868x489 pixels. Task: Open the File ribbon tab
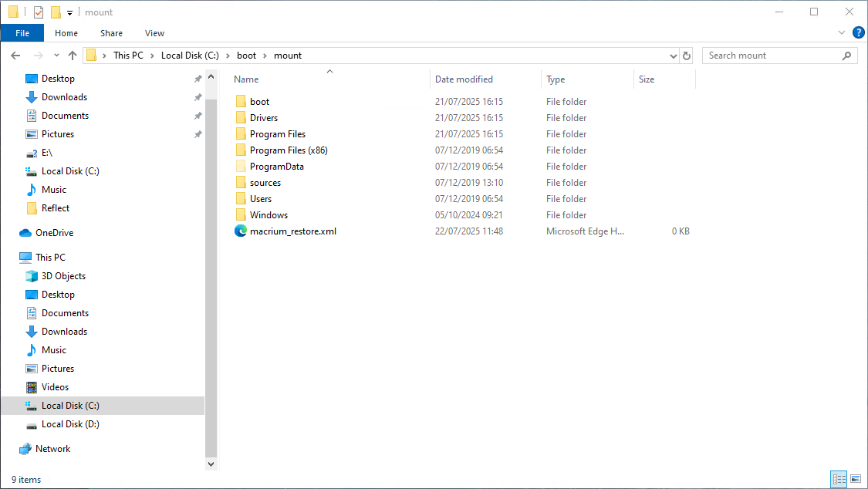pos(22,33)
